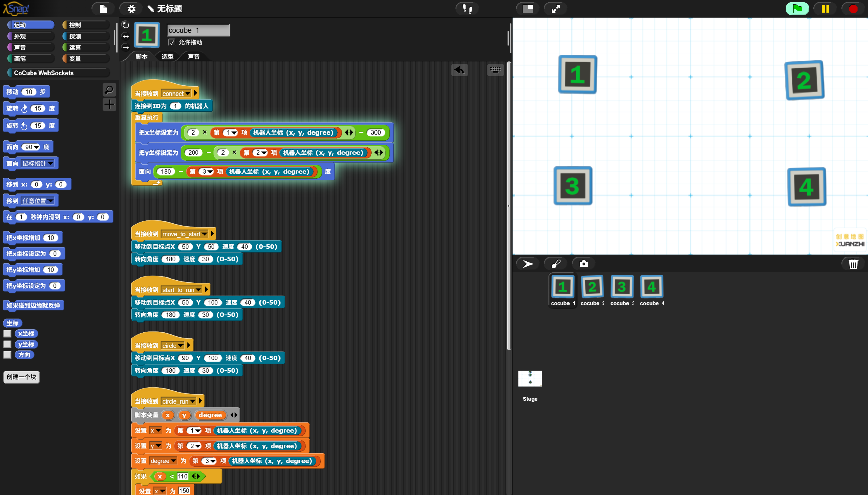Expand the 鼠标指针 dropdown in 面向 block
868x495 pixels.
pyautogui.click(x=51, y=164)
